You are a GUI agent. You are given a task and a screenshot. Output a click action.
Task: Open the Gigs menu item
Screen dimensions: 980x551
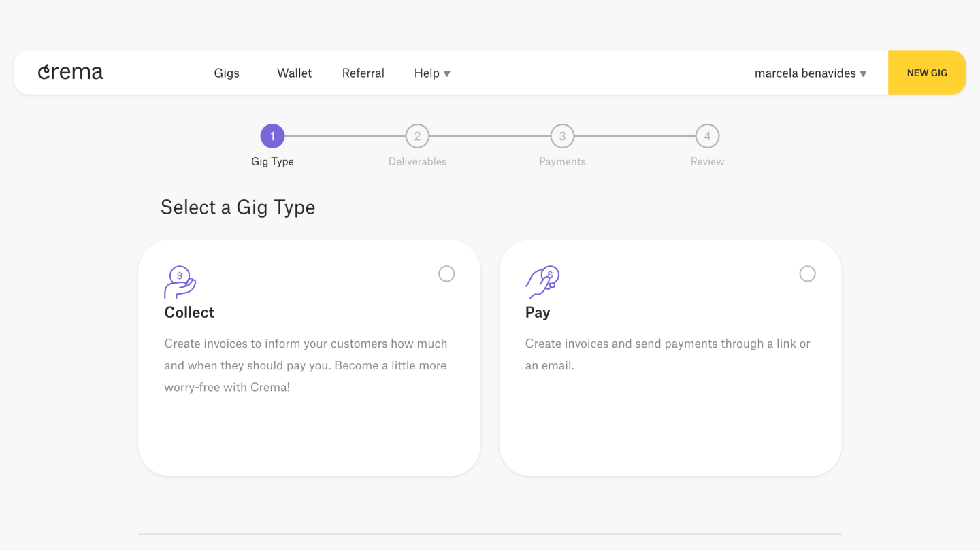click(227, 73)
